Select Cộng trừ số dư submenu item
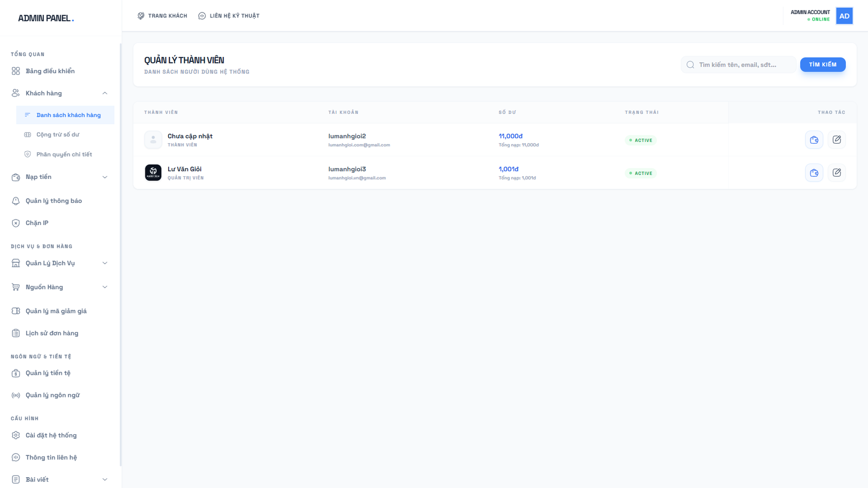 tap(58, 134)
